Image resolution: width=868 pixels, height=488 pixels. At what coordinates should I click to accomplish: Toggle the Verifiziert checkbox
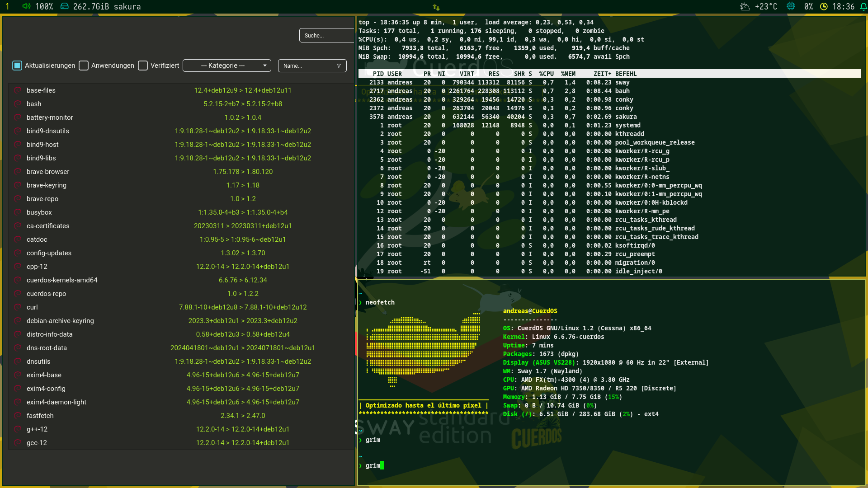143,66
